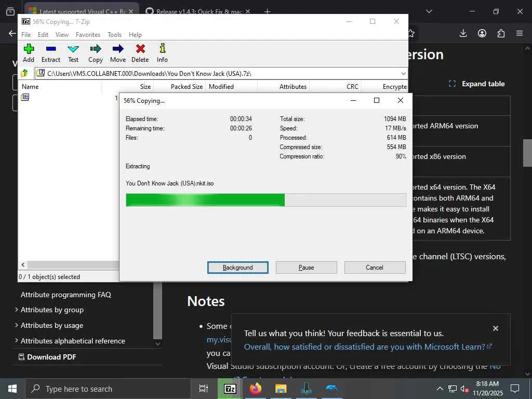Expand Attributes by group tree item
Image resolution: width=532 pixels, height=399 pixels.
coord(16,310)
